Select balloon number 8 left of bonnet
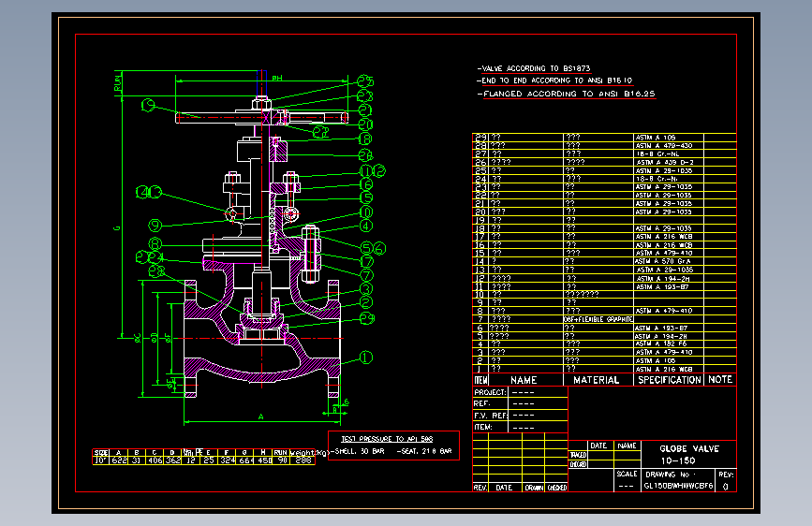 tap(155, 243)
